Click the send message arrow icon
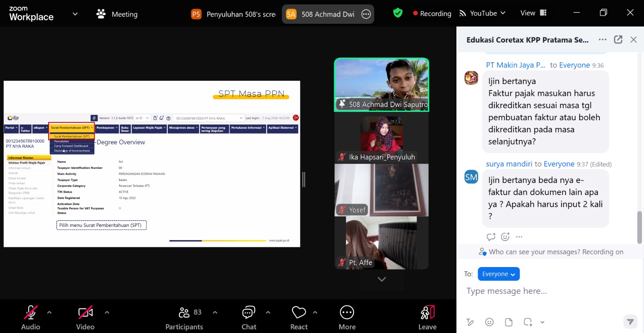Image resolution: width=644 pixels, height=333 pixels. [630, 322]
